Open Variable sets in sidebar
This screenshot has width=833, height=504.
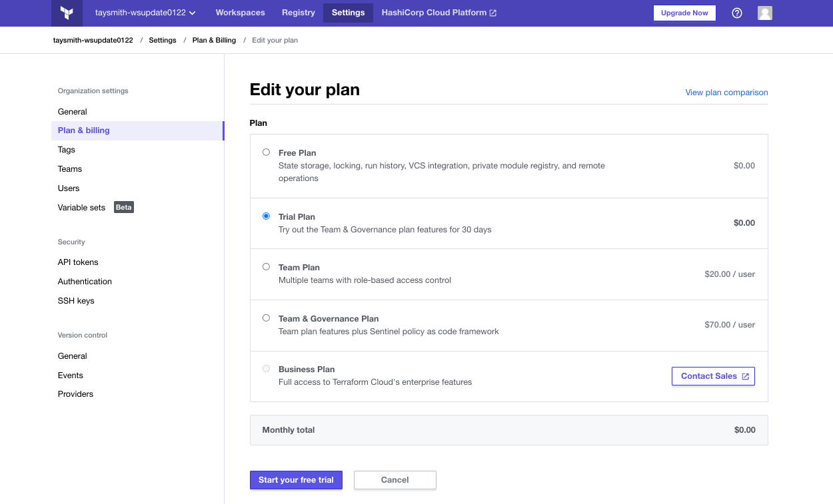click(81, 208)
